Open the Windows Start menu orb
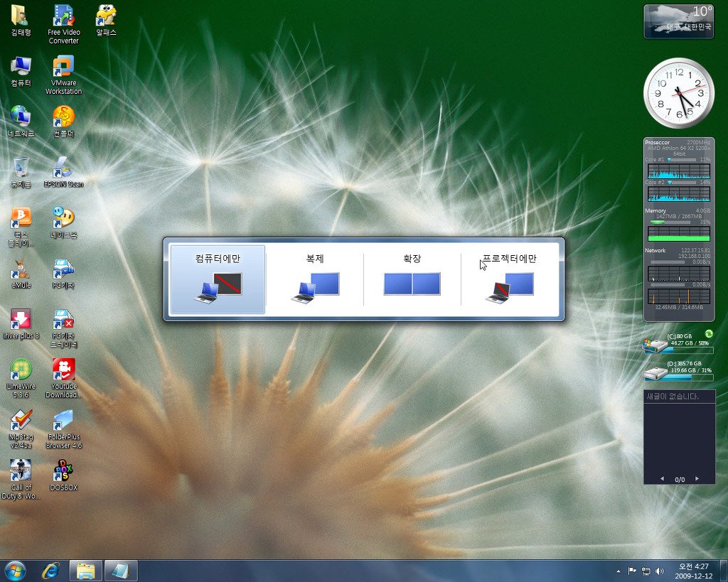Viewport: 728px width, 582px height. pos(15,571)
